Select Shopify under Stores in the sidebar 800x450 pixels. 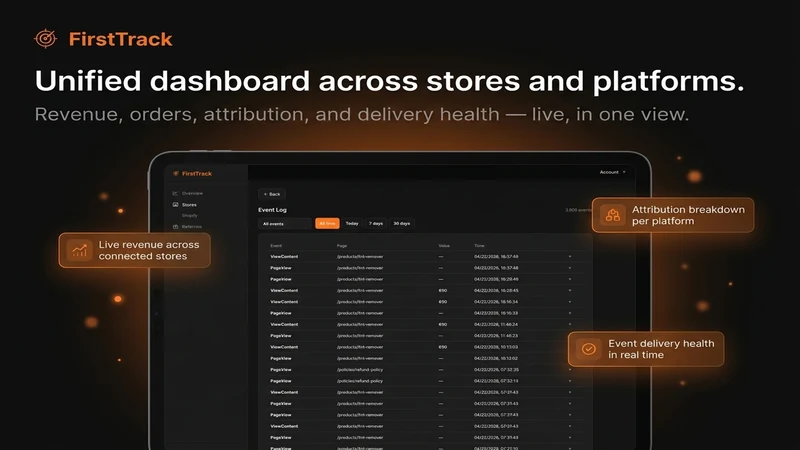pos(190,215)
